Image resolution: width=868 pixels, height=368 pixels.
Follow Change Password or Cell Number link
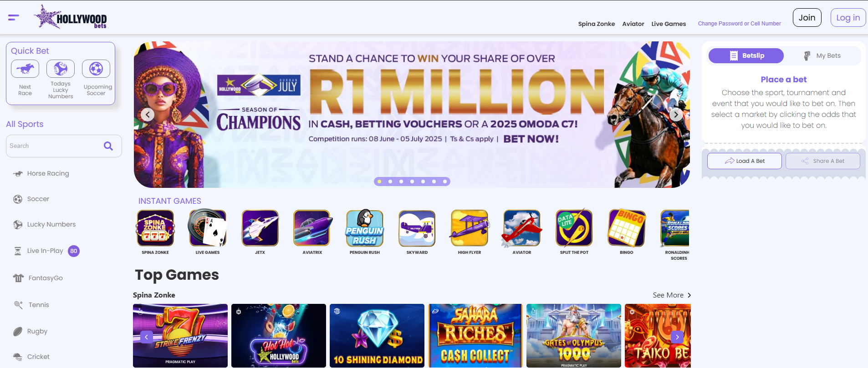pyautogui.click(x=740, y=24)
